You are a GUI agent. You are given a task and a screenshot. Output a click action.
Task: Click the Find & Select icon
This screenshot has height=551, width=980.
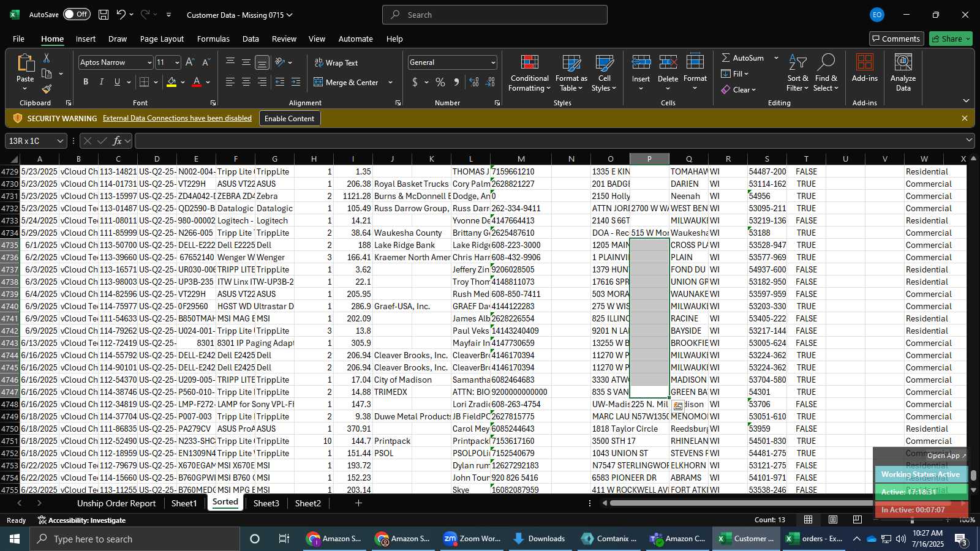826,62
